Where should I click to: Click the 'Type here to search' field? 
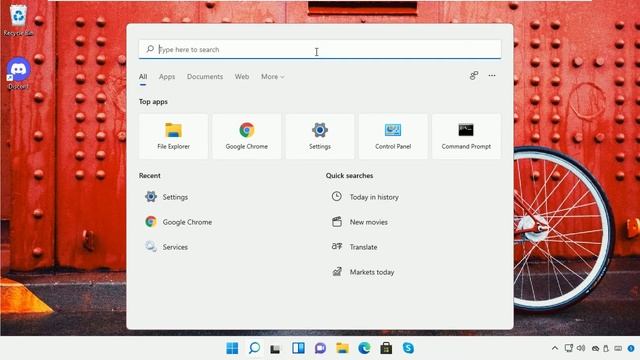pyautogui.click(x=320, y=49)
